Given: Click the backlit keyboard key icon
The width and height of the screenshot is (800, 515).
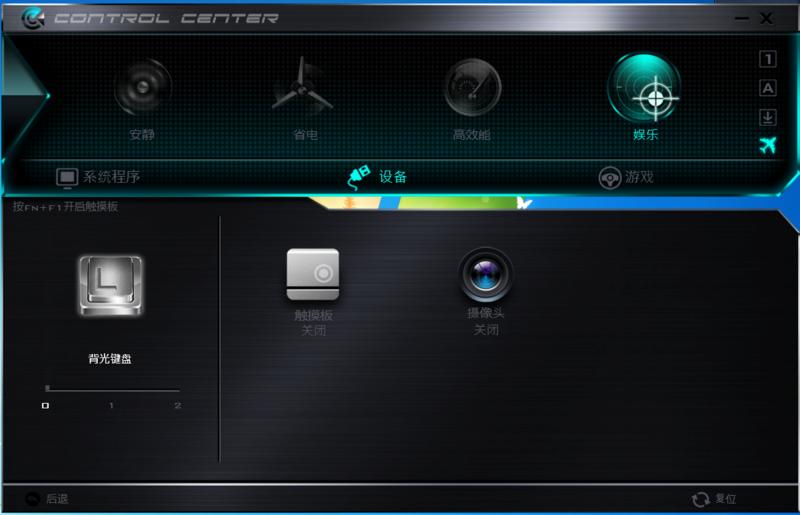Looking at the screenshot, I should (x=110, y=286).
